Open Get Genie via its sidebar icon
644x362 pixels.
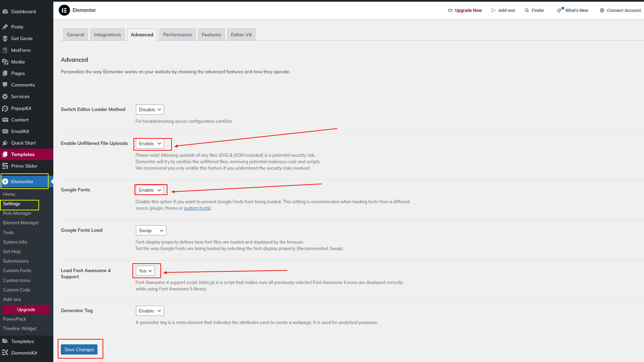(x=5, y=39)
